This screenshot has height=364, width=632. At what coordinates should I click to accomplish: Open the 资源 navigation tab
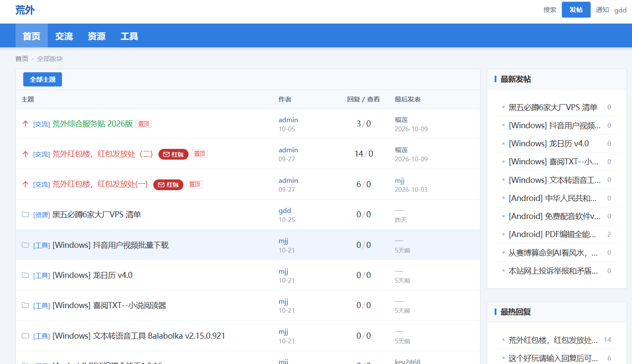pyautogui.click(x=96, y=36)
